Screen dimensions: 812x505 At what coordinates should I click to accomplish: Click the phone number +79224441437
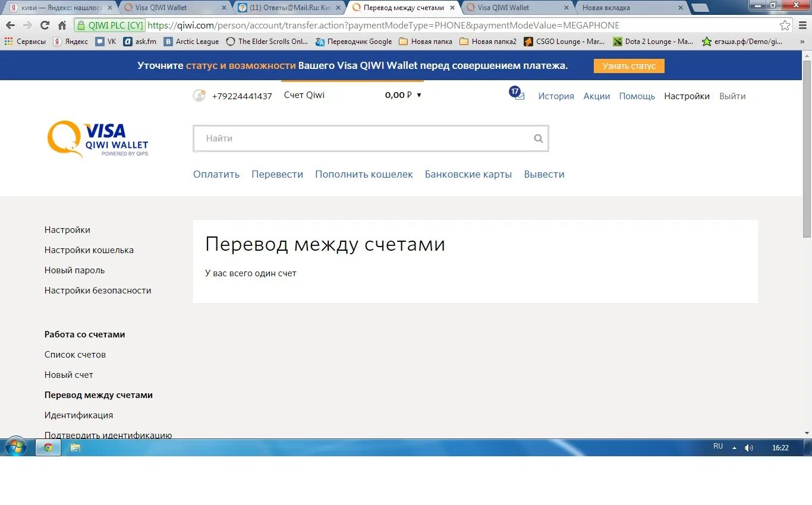coord(242,96)
